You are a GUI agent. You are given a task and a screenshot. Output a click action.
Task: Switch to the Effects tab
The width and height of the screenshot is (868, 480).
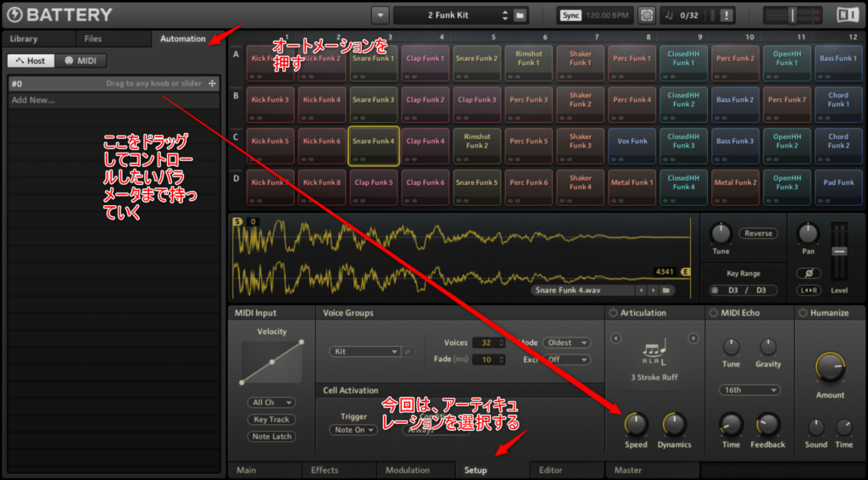[325, 470]
